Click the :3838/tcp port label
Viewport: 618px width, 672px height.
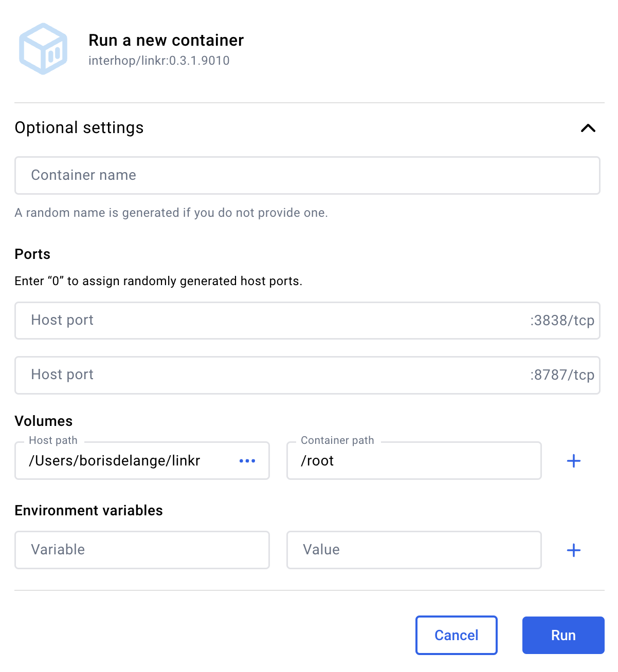[x=562, y=321]
